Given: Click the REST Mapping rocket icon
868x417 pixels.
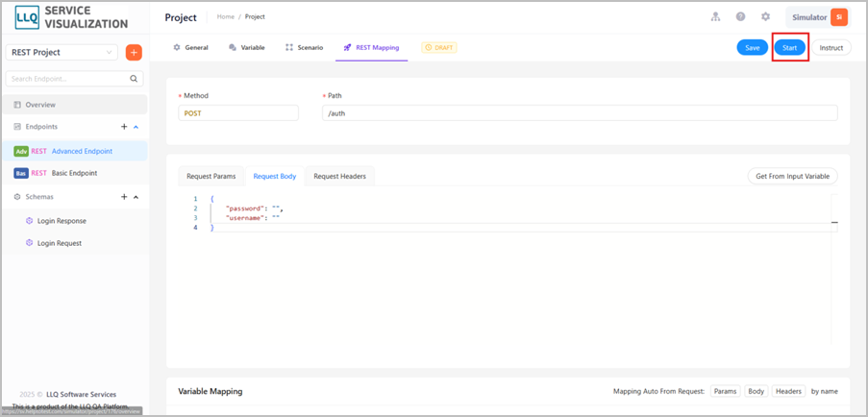Looking at the screenshot, I should 347,48.
